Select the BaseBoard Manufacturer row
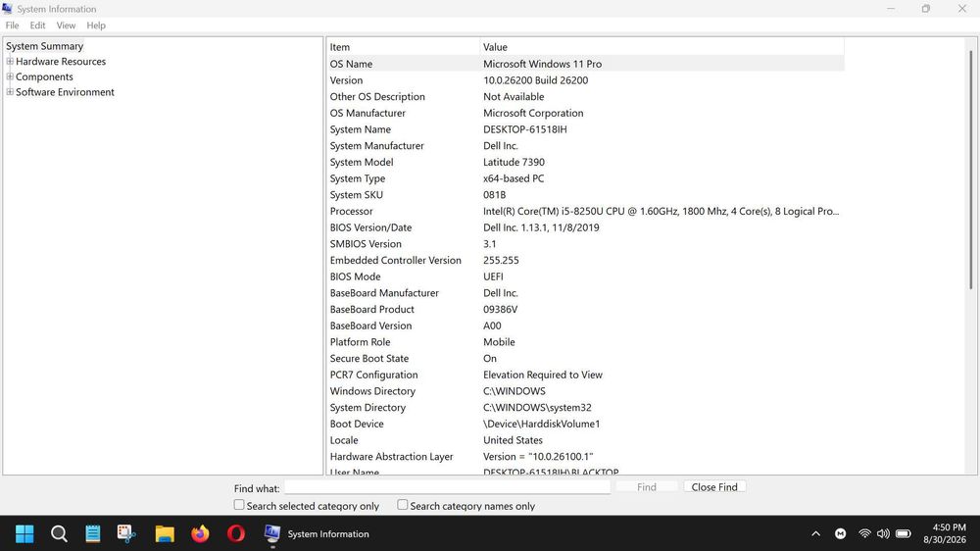Image resolution: width=980 pixels, height=551 pixels. (586, 293)
